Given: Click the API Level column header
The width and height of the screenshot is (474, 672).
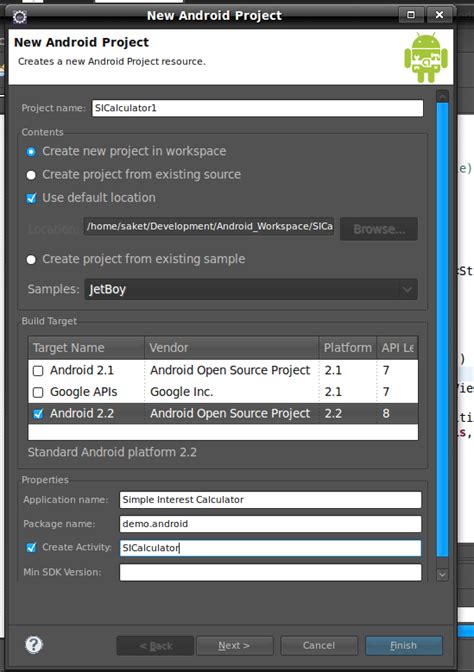Looking at the screenshot, I should (x=397, y=348).
